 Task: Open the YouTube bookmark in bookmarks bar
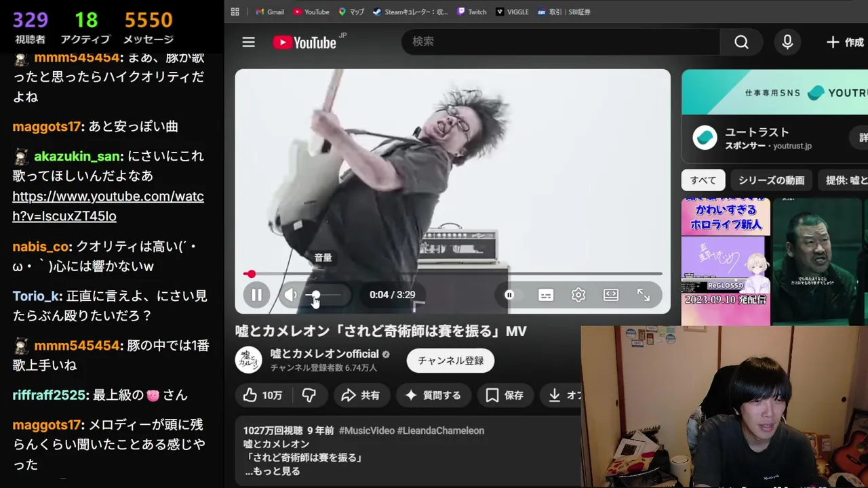pyautogui.click(x=311, y=12)
